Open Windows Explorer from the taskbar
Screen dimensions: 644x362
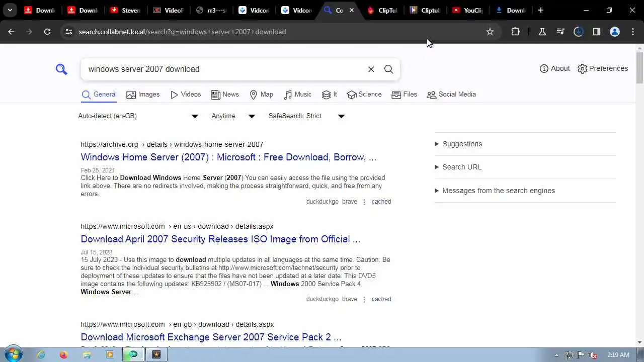87,354
